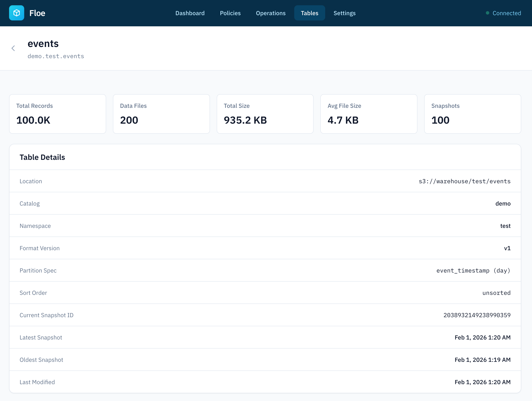Open the Settings nav item

point(344,13)
